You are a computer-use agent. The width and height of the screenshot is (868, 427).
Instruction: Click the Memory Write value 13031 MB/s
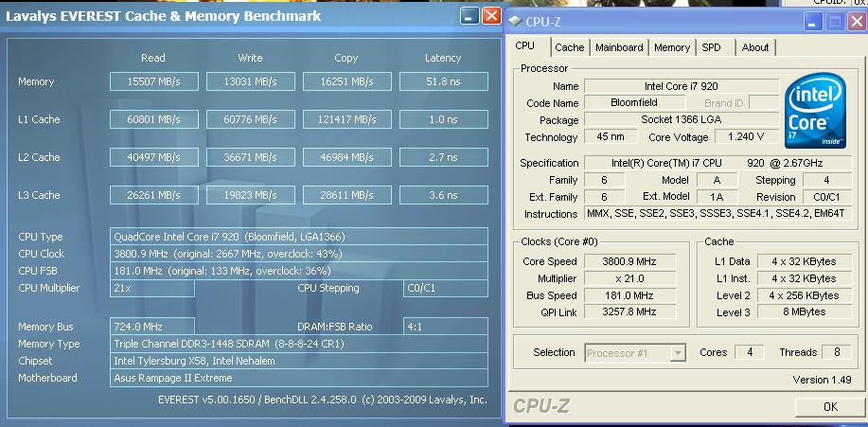(250, 81)
